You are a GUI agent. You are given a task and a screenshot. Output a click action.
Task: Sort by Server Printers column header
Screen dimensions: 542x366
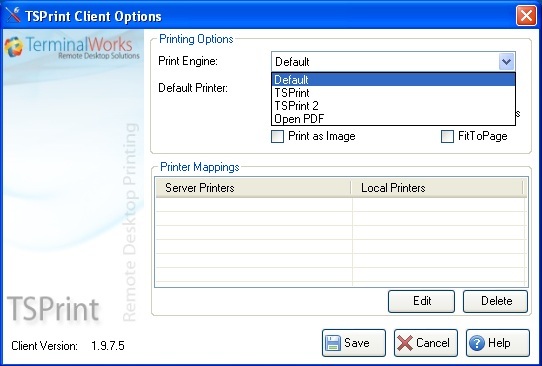pos(253,188)
